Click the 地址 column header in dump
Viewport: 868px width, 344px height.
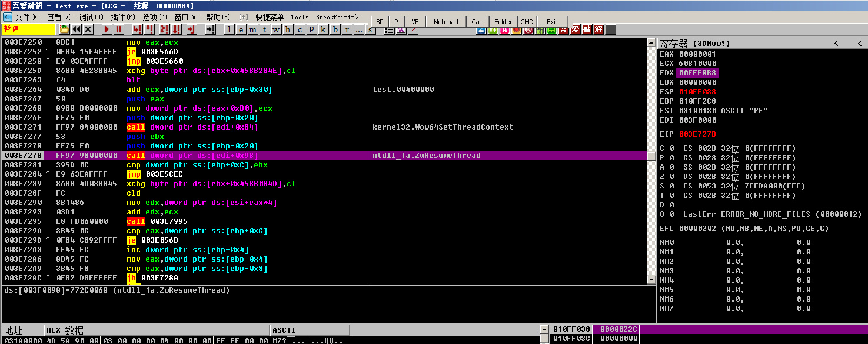click(22, 330)
